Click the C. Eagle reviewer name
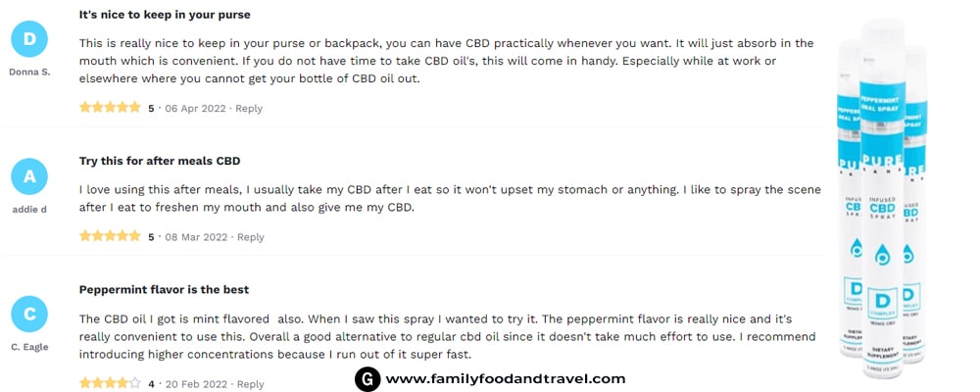Viewport: 980px width, 392px height. (x=29, y=347)
